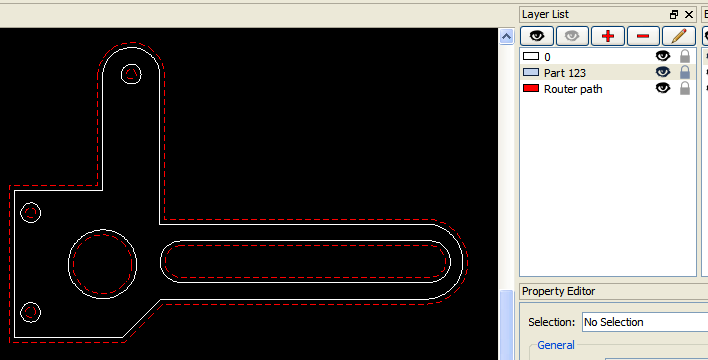Toggle visibility of layer 0
The image size is (708, 360).
(662, 56)
